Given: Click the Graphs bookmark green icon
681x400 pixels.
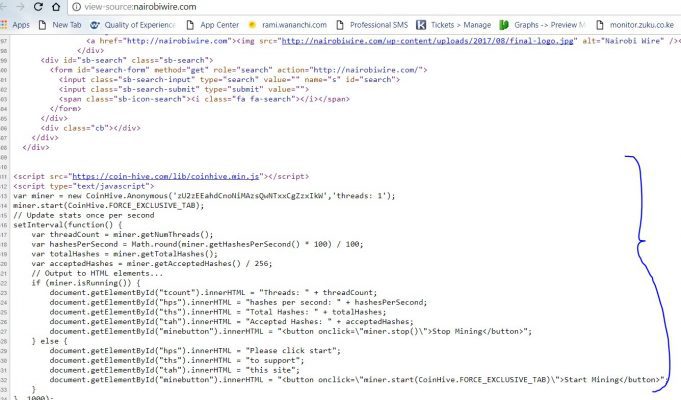Looking at the screenshot, I should [x=504, y=25].
